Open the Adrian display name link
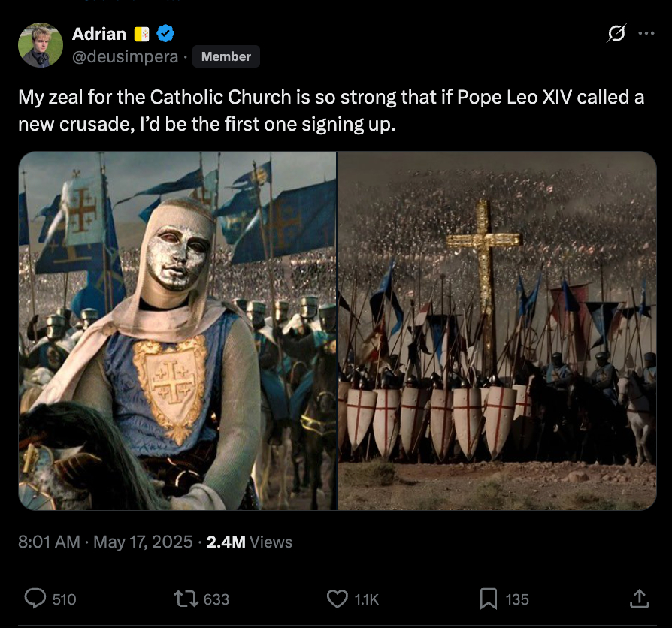Viewport: 672px width, 628px height. (x=98, y=34)
